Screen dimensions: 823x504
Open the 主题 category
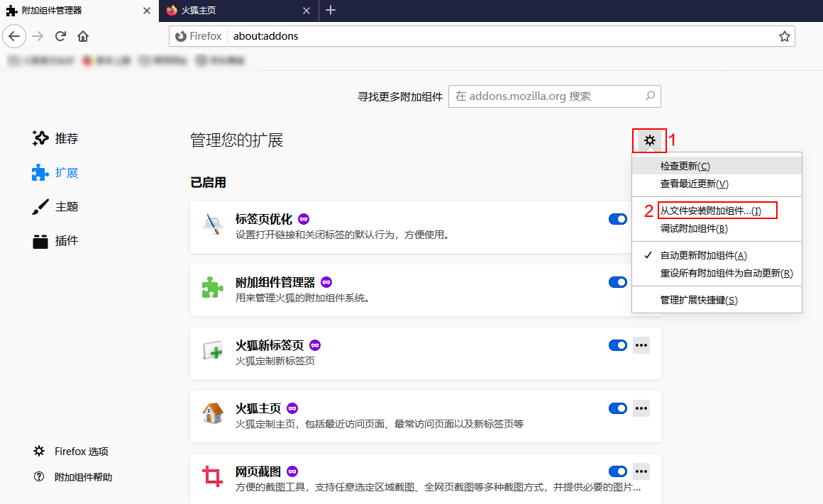[55, 207]
